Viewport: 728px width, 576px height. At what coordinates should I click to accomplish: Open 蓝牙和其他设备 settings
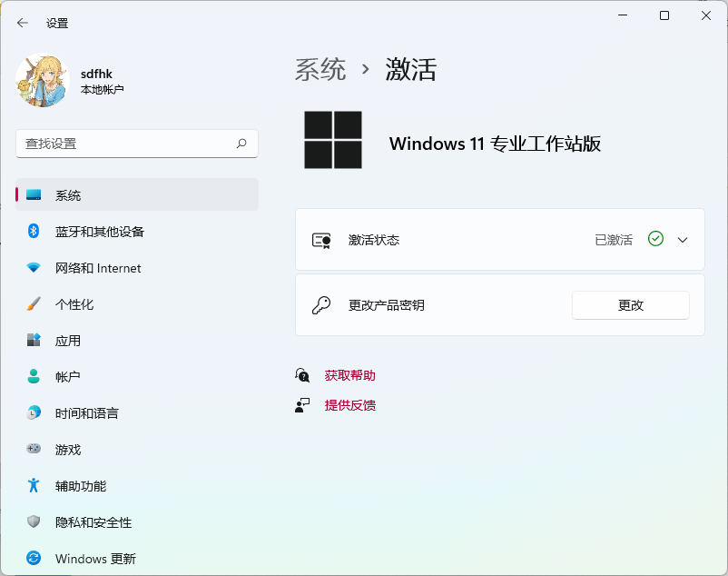click(x=137, y=231)
